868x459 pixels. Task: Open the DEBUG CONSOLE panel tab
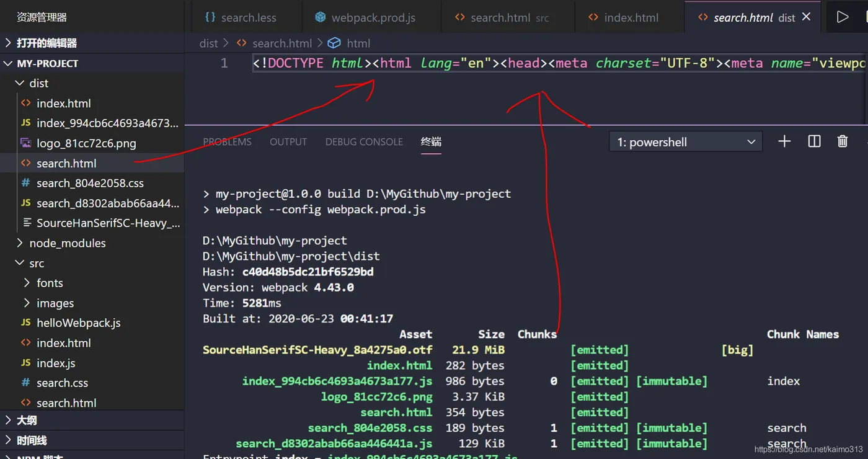(364, 142)
